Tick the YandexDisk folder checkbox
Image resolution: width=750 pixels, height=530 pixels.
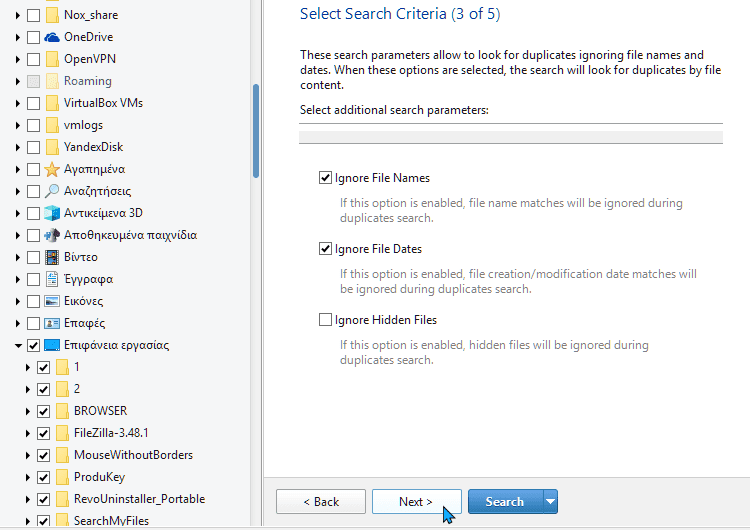tap(33, 147)
